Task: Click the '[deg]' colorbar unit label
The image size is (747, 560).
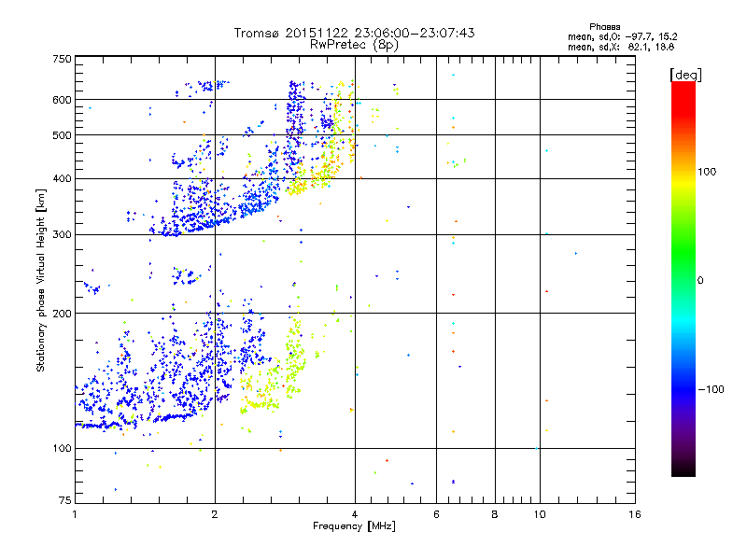Action: 685,75
